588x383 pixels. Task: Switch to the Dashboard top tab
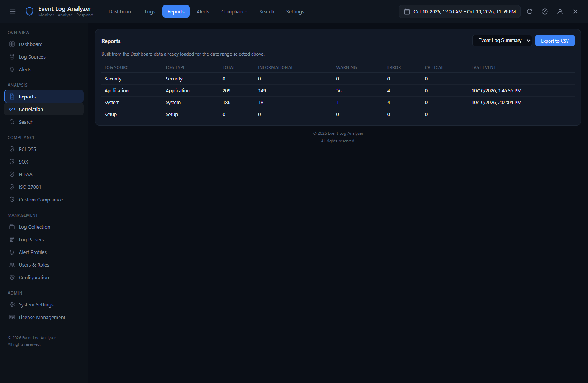121,11
